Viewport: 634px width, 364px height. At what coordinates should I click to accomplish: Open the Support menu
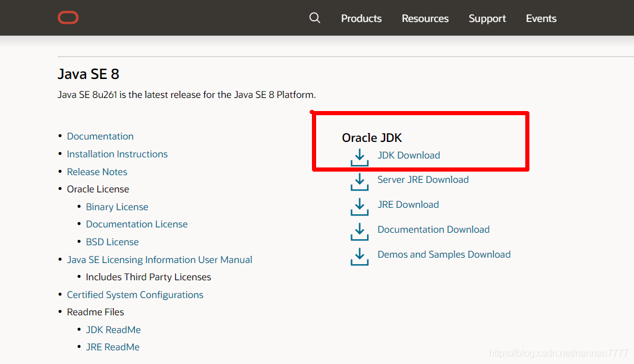pyautogui.click(x=487, y=18)
